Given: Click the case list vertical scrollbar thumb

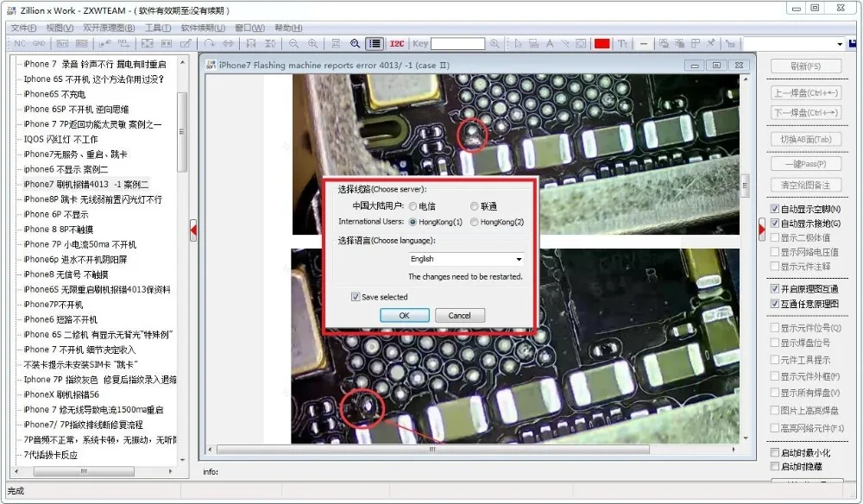Looking at the screenshot, I should (182, 132).
